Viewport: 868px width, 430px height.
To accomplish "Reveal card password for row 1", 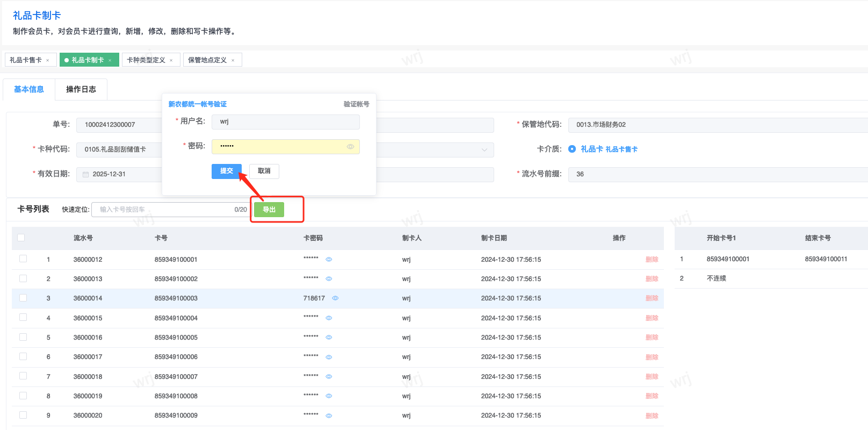I will coord(329,260).
